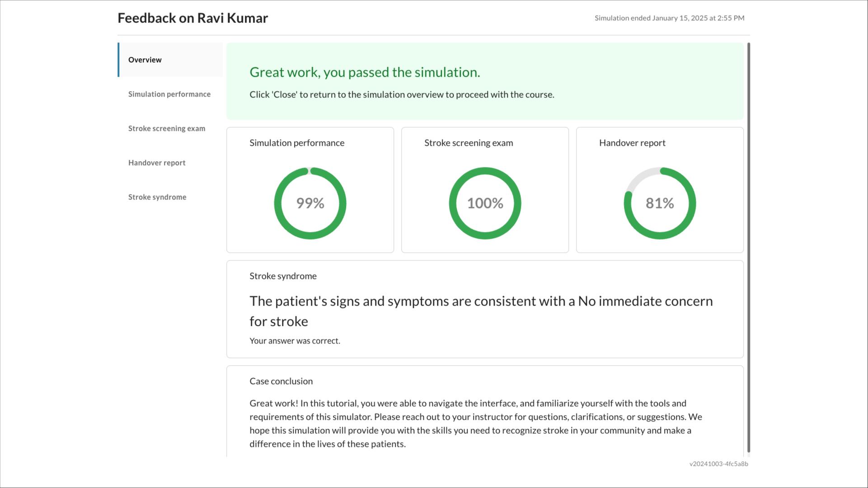This screenshot has height=488, width=868.
Task: Click the Stroke syndrome card heading
Action: pyautogui.click(x=283, y=276)
